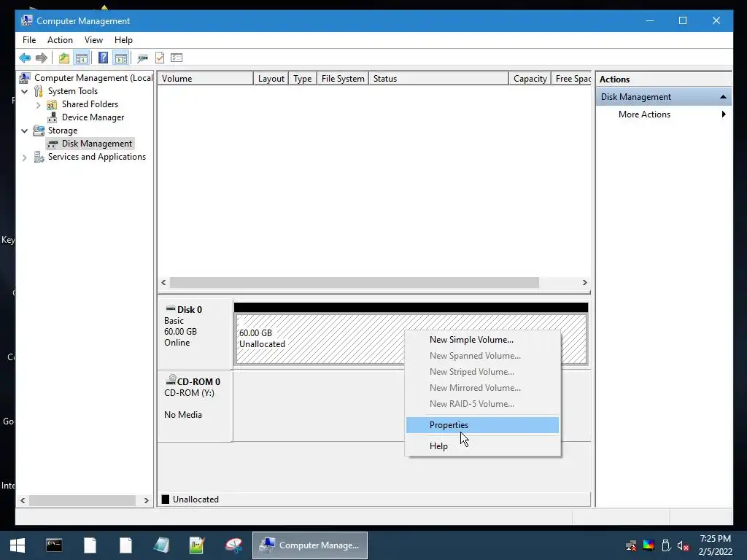The image size is (747, 560).
Task: Choose Properties in the context menu
Action: [x=482, y=425]
